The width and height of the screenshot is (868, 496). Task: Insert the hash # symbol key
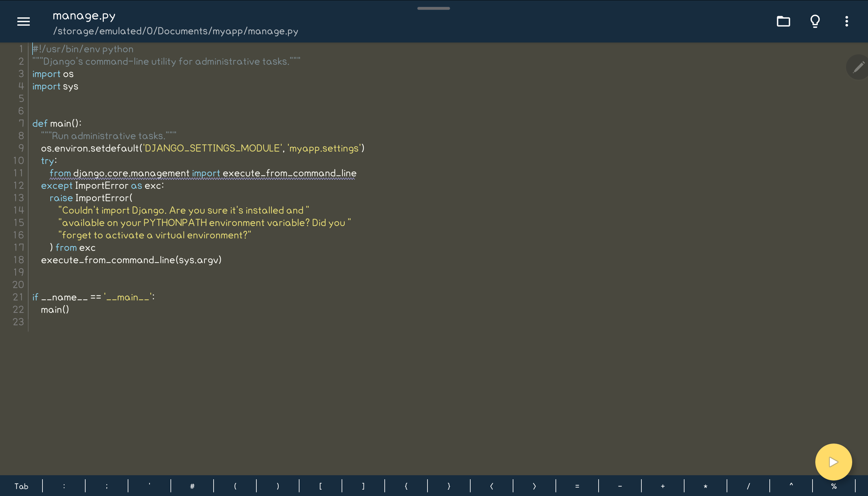pos(192,486)
